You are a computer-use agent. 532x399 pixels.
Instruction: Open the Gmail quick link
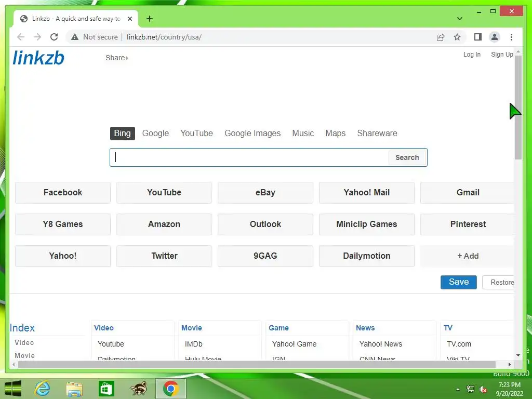click(468, 192)
